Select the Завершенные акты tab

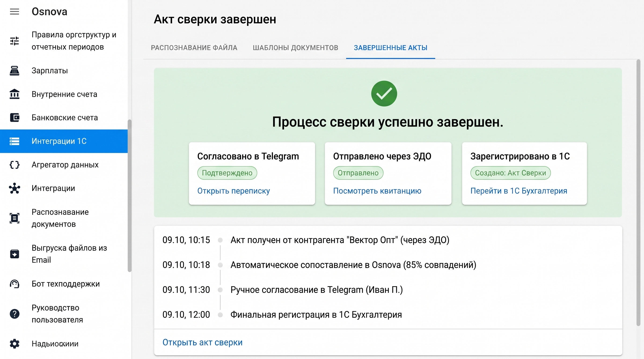pyautogui.click(x=391, y=48)
